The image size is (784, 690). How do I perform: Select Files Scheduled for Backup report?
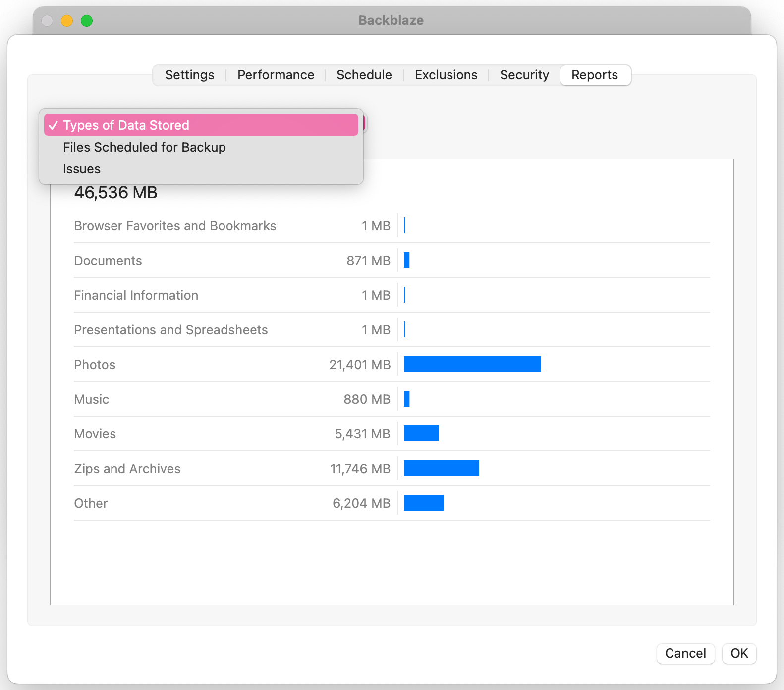[x=201, y=147]
